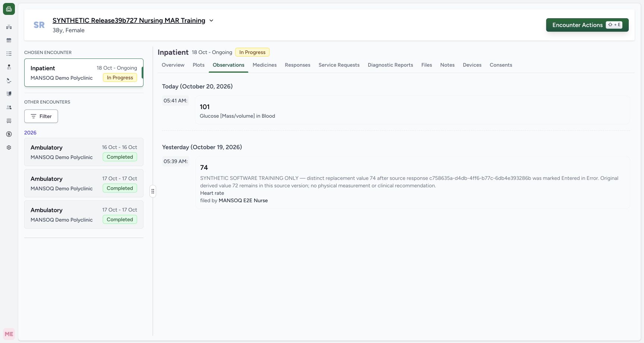The image size is (644, 343).
Task: Switch to the Overview tab
Action: tap(173, 65)
